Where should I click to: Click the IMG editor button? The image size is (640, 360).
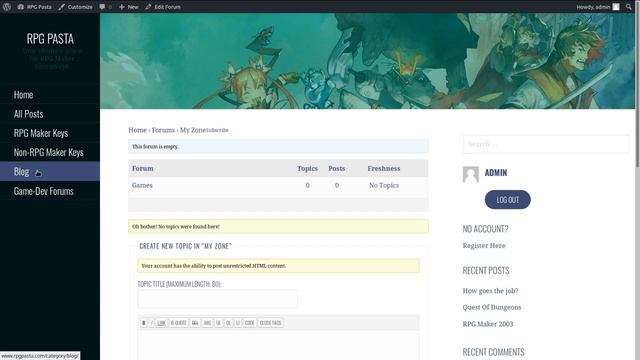tap(207, 323)
